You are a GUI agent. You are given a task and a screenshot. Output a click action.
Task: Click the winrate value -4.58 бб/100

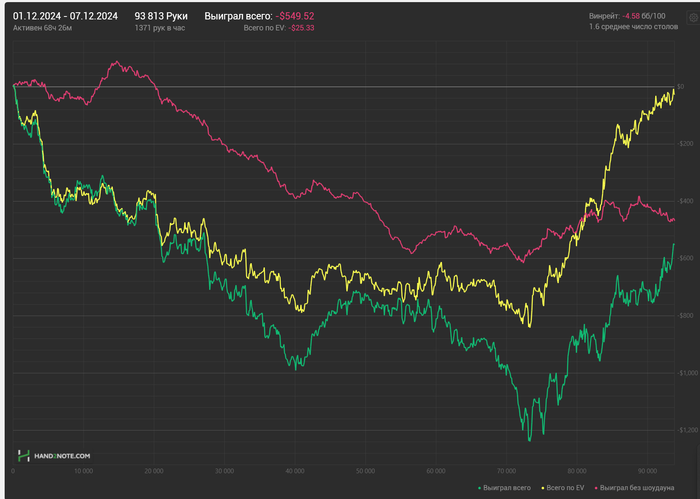click(644, 16)
